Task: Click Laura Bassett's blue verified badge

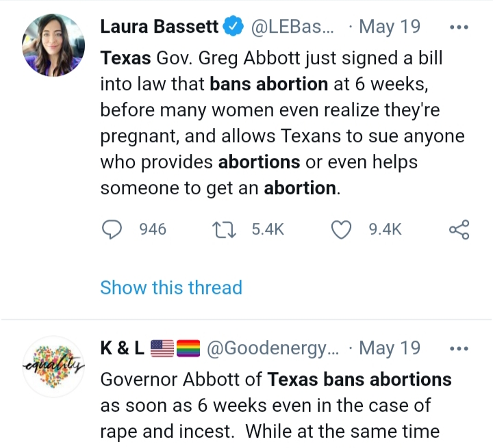Action: (x=234, y=27)
